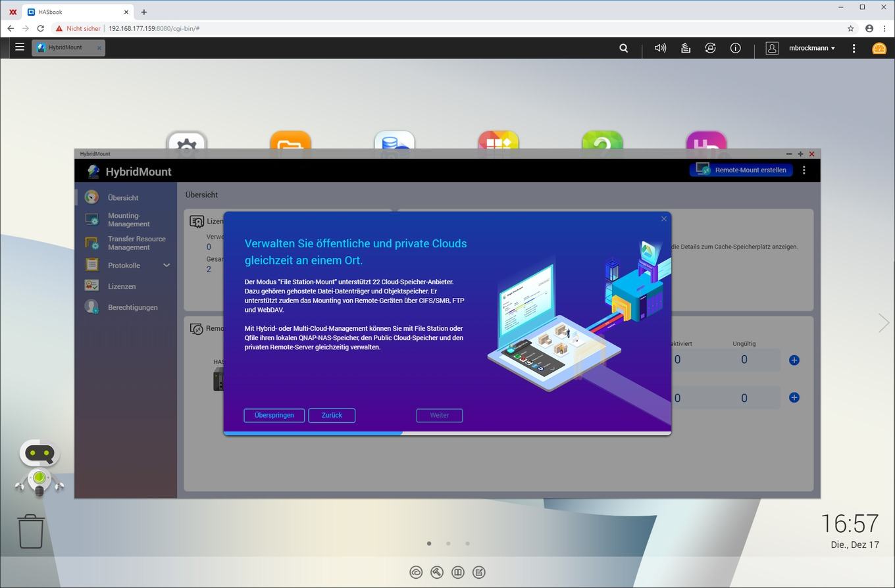The image size is (895, 588).
Task: Select Berechtigungen in sidebar
Action: 126,307
